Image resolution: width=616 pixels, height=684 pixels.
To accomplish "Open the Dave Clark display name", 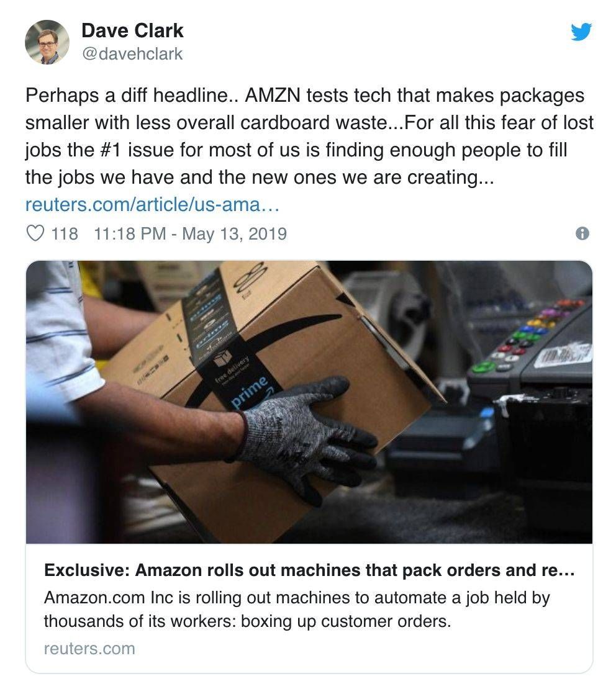I will coord(132,30).
